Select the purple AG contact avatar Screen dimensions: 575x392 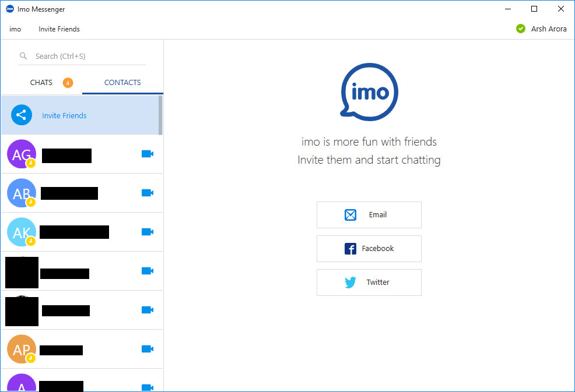click(22, 154)
